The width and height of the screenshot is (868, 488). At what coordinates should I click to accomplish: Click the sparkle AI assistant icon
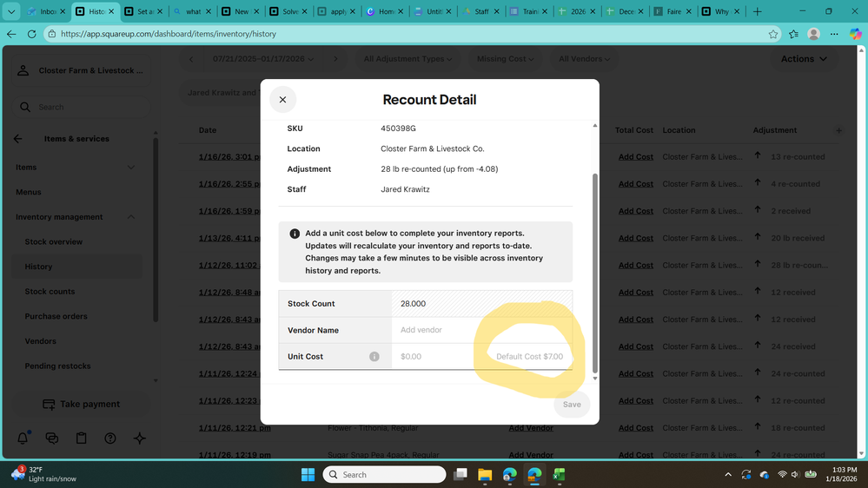coord(140,439)
